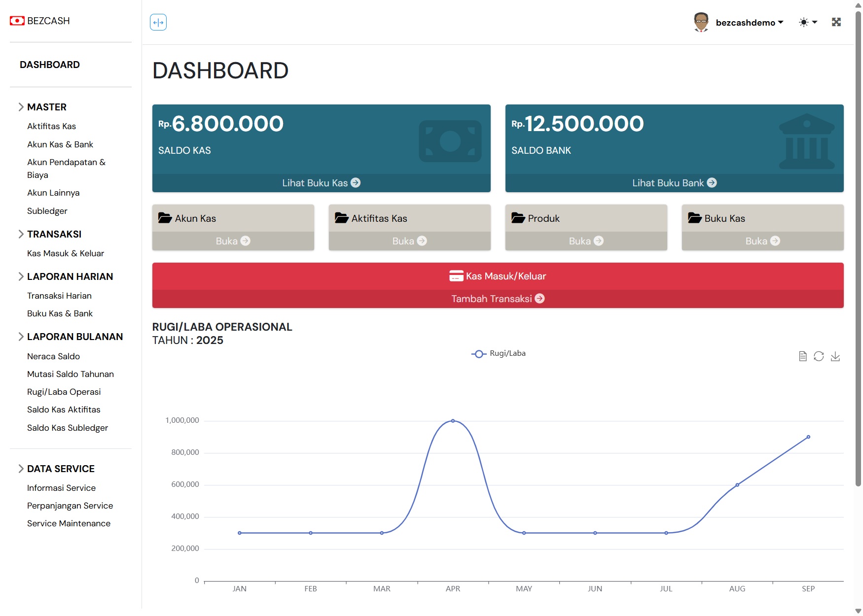Click the Akun Kas folder icon
Screen dimensions: 863x616
pos(165,218)
